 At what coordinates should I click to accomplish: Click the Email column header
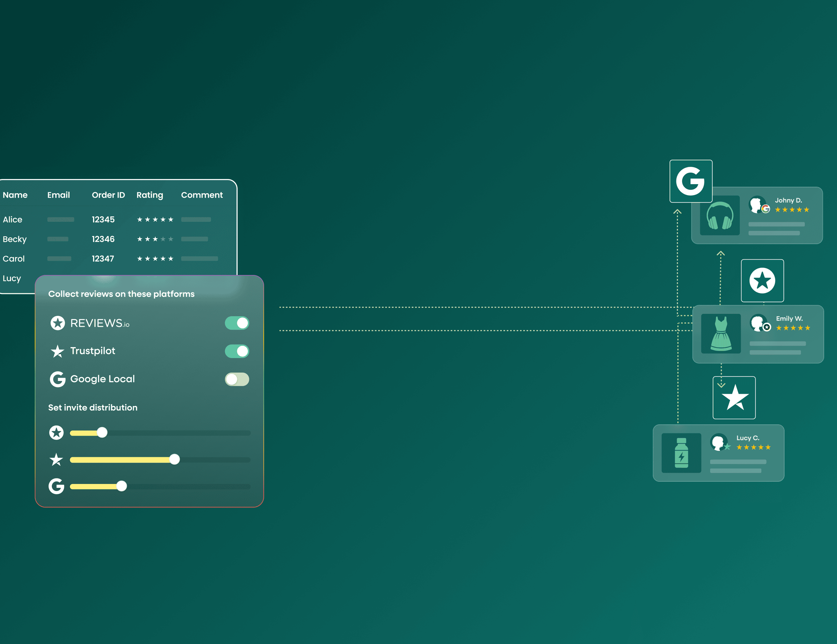coord(59,195)
